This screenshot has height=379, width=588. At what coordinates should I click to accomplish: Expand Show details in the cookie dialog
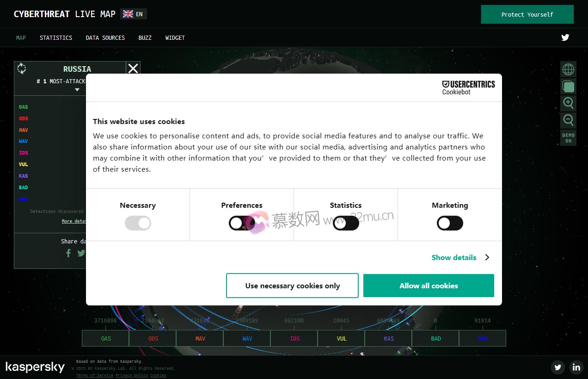click(453, 257)
